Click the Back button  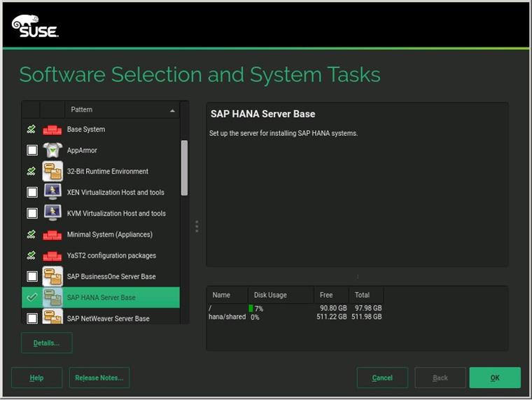click(440, 378)
